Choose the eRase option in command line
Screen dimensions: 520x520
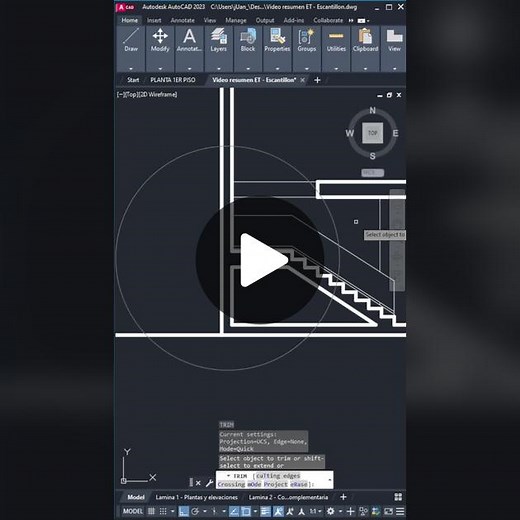coord(299,484)
